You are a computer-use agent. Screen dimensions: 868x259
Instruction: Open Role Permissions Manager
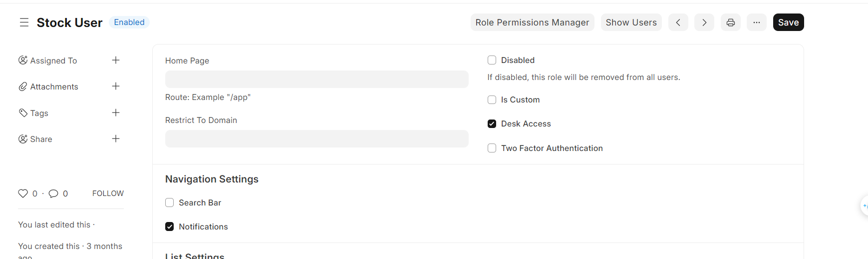tap(532, 22)
